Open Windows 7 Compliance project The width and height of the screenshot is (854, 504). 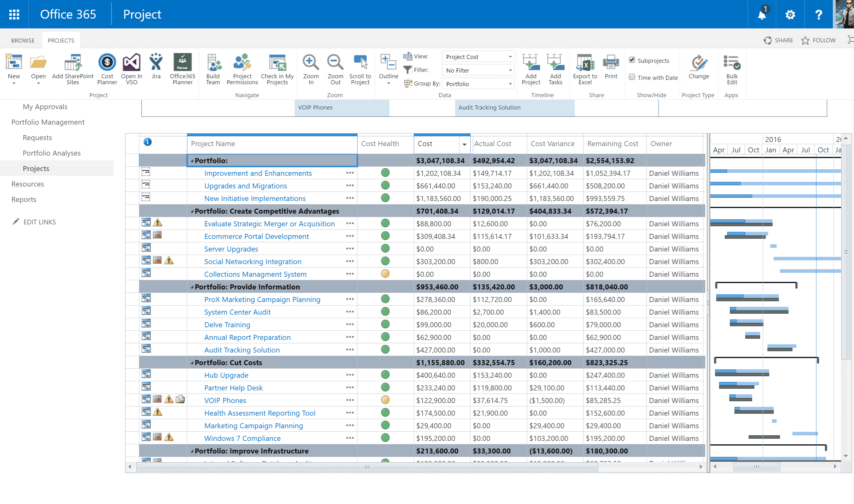tap(242, 438)
